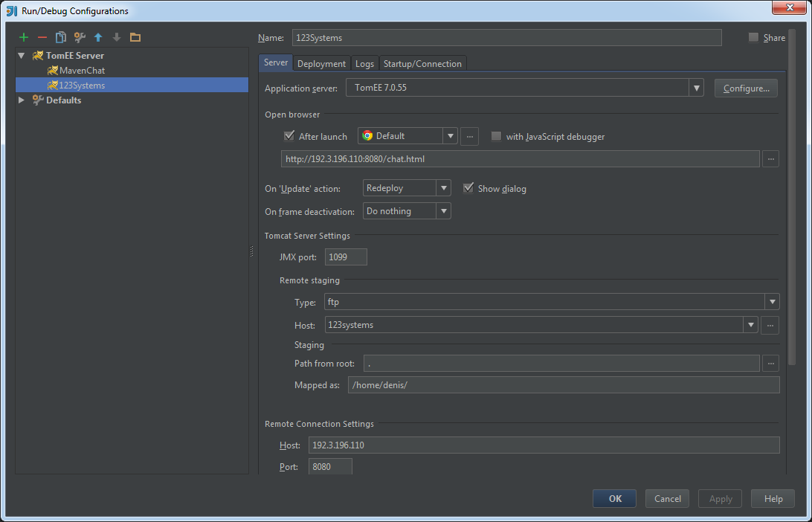Move configuration down with gray arrow
The width and height of the screenshot is (812, 522).
[117, 37]
